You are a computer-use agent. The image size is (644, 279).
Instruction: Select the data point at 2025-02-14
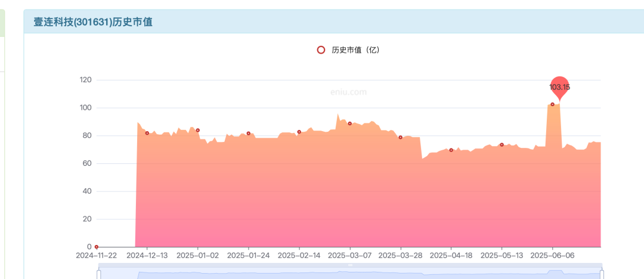(x=299, y=132)
